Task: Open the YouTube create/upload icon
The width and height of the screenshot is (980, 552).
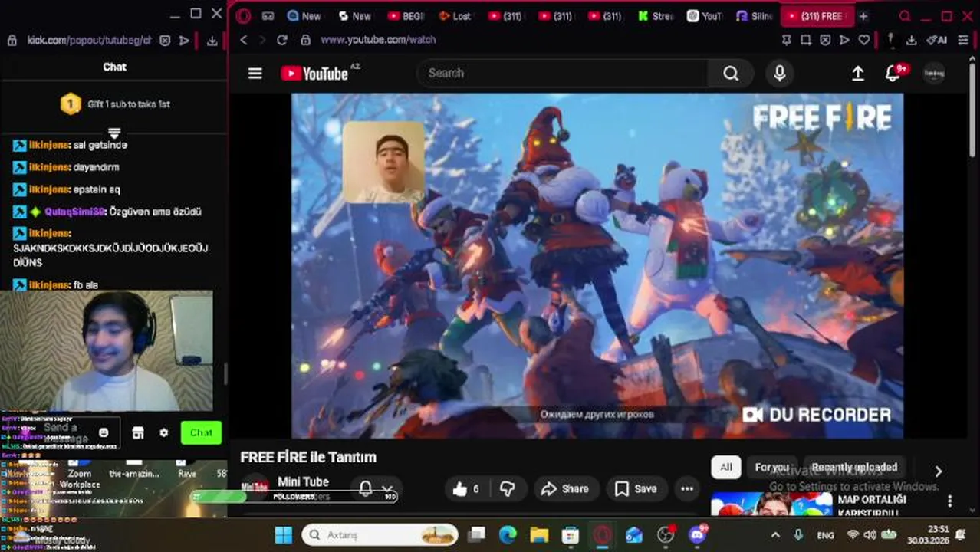Action: (858, 73)
